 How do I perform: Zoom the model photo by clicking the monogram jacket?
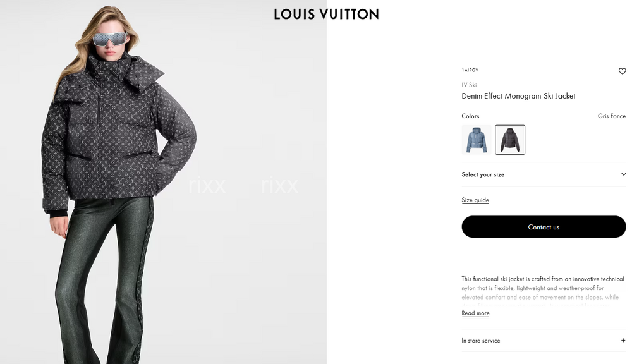119,133
